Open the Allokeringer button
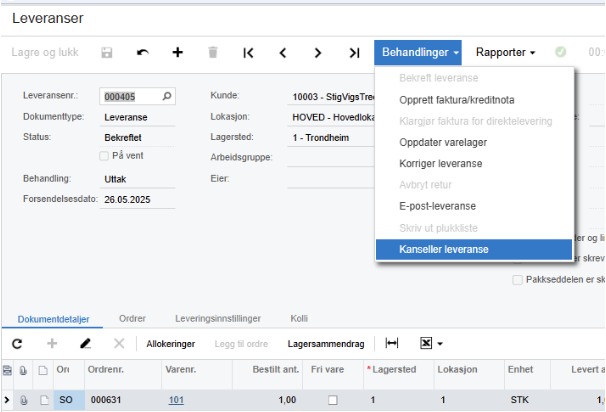Screen dimensions: 606x412 (x=170, y=343)
